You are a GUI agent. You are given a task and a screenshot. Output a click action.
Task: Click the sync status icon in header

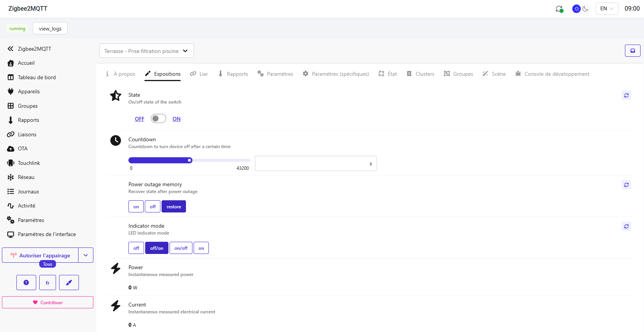pos(559,9)
